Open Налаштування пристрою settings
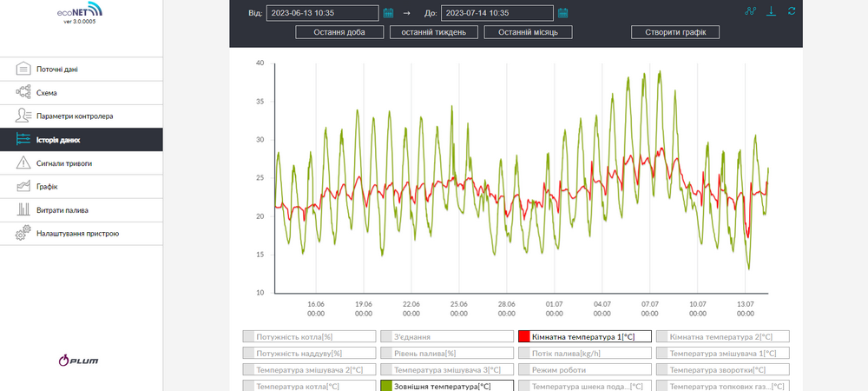 point(82,234)
